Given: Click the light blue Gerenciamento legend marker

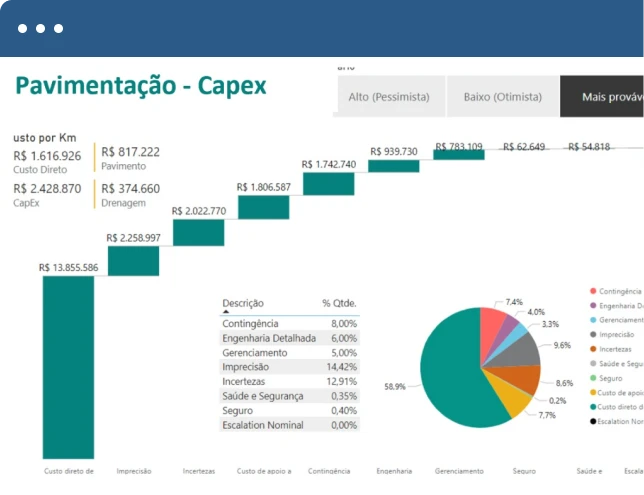Looking at the screenshot, I should click(x=593, y=320).
